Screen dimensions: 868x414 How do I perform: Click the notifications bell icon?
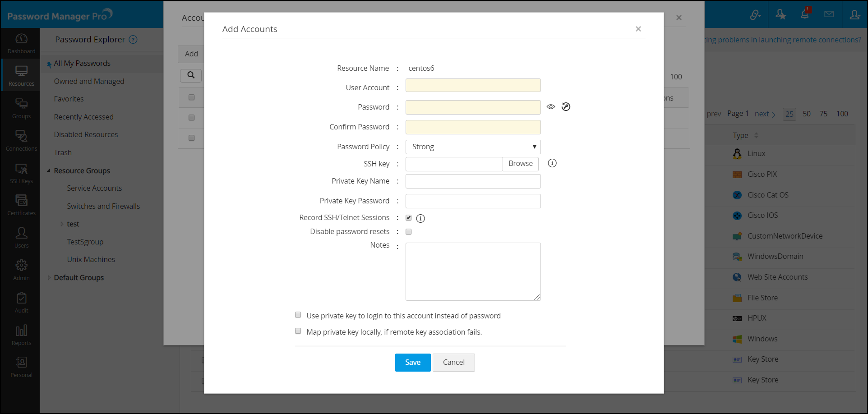804,14
